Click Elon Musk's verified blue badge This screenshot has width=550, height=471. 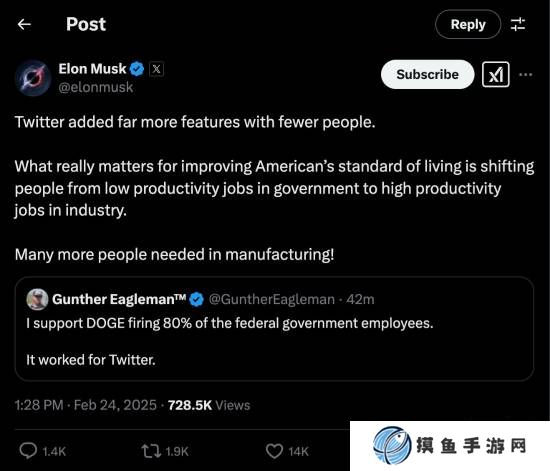(x=137, y=69)
